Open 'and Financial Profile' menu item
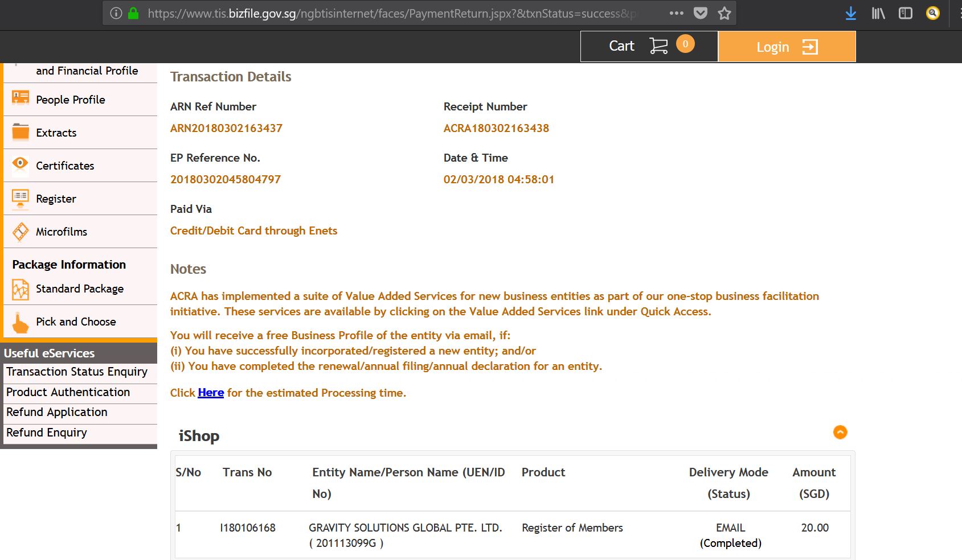The image size is (962, 560). pyautogui.click(x=80, y=72)
